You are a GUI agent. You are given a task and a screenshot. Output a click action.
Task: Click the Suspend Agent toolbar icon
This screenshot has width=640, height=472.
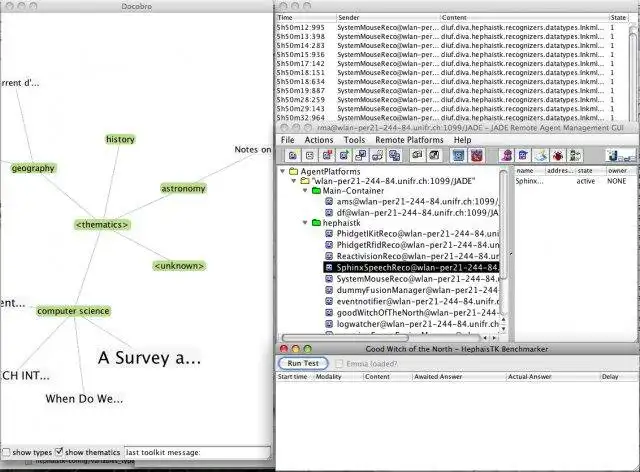tap(327, 156)
